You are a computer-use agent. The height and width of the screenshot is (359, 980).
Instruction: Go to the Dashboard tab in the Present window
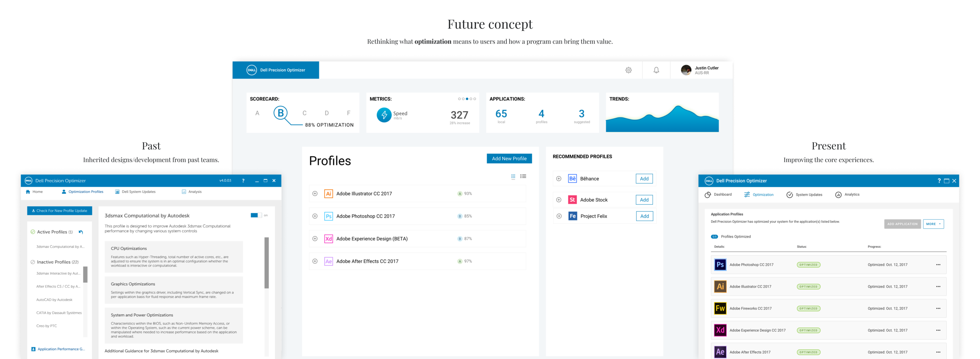(x=718, y=195)
